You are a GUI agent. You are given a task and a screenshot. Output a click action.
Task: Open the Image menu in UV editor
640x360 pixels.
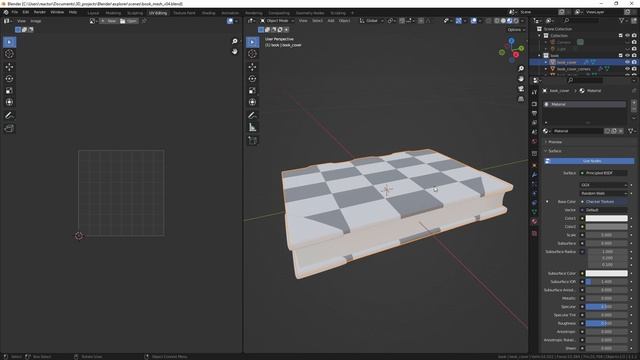pos(36,21)
